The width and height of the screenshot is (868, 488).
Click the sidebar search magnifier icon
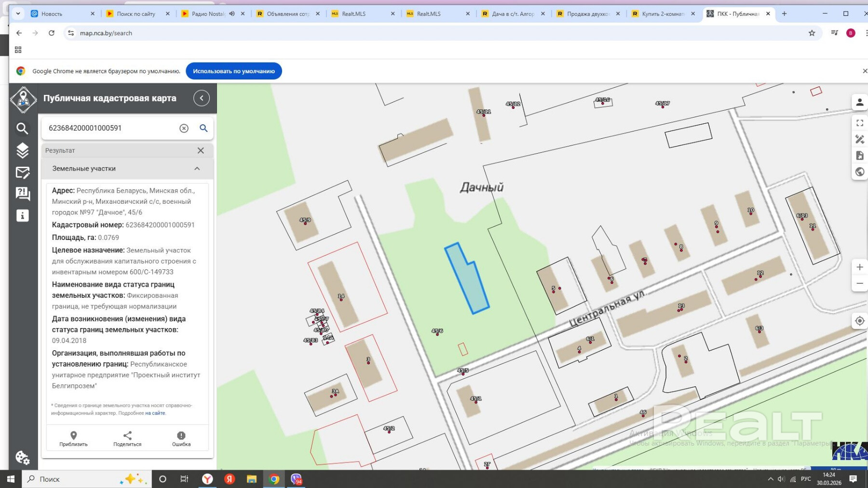(22, 129)
